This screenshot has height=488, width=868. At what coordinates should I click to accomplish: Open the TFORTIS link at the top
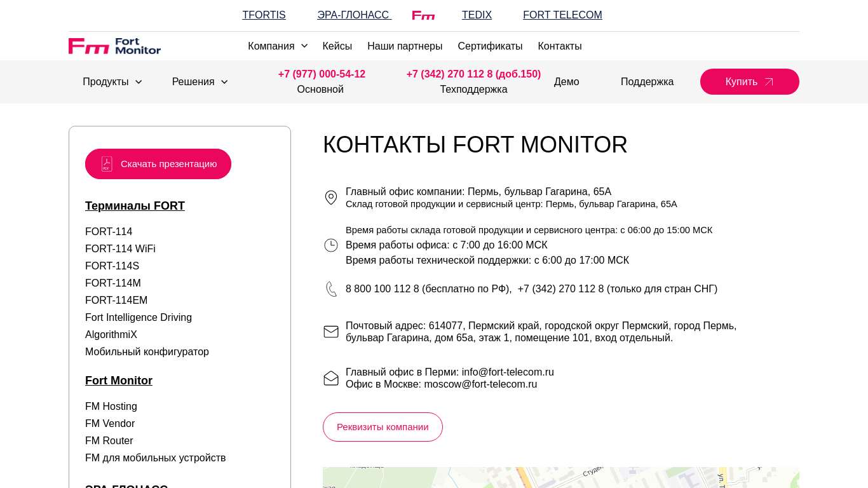coord(264,15)
